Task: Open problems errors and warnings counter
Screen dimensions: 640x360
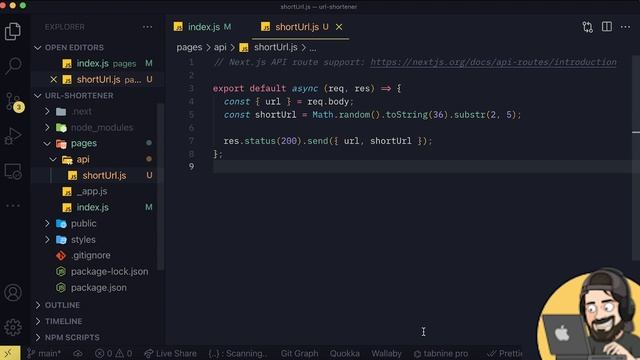Action: 113,353
